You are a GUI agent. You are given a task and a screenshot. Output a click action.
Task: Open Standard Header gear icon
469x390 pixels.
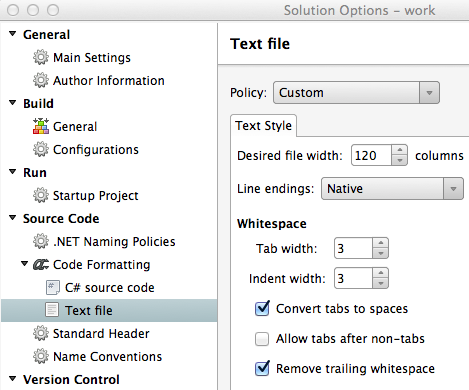(x=41, y=333)
